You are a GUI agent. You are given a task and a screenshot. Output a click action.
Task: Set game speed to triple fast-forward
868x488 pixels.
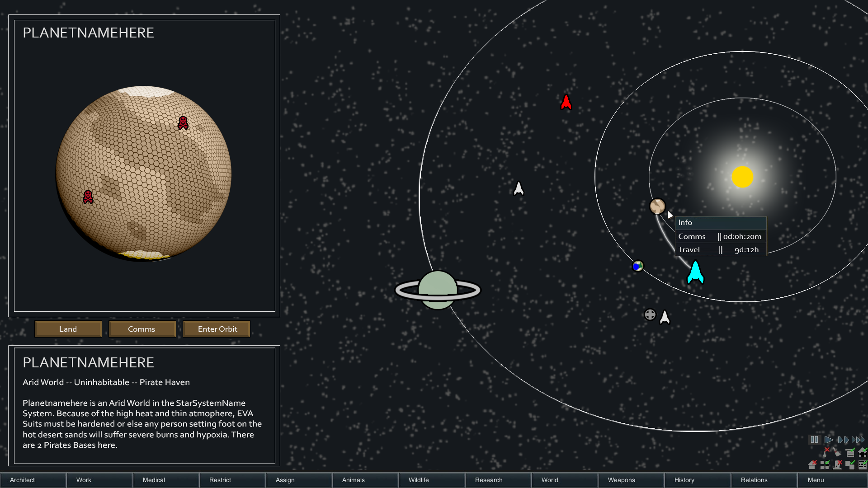pos(858,440)
